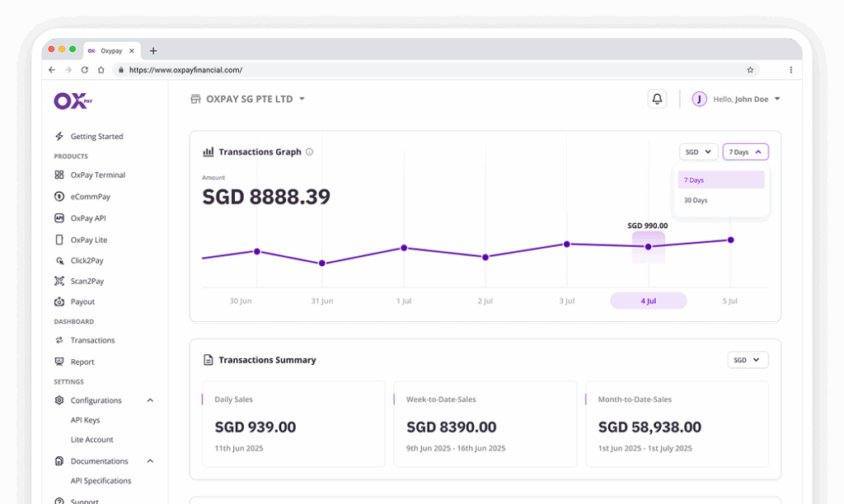Open the Lite Account settings

pyautogui.click(x=91, y=439)
